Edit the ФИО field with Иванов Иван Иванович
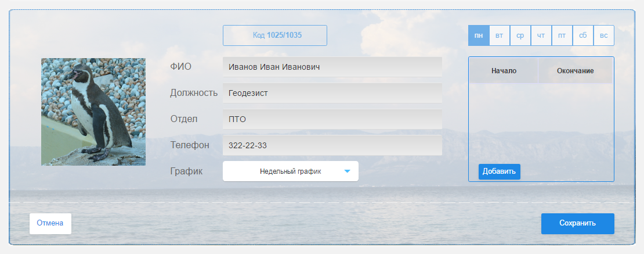Viewport: 644px width, 254px height. pos(332,67)
